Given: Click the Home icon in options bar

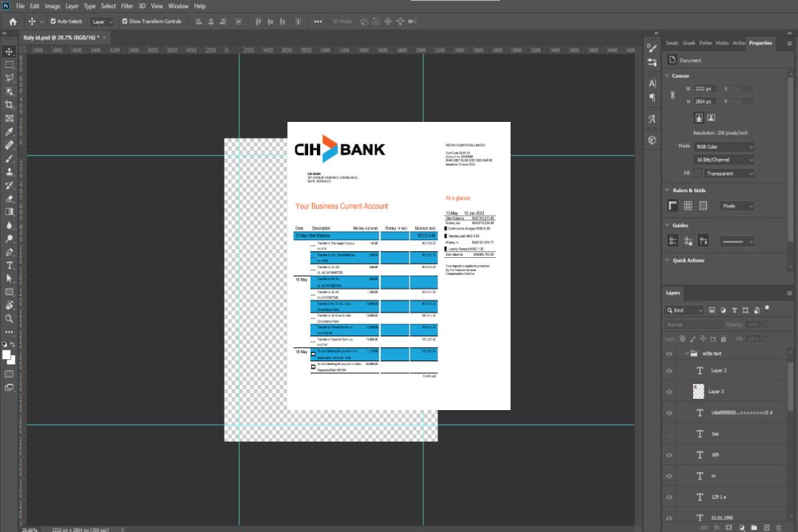Looking at the screenshot, I should [x=13, y=21].
